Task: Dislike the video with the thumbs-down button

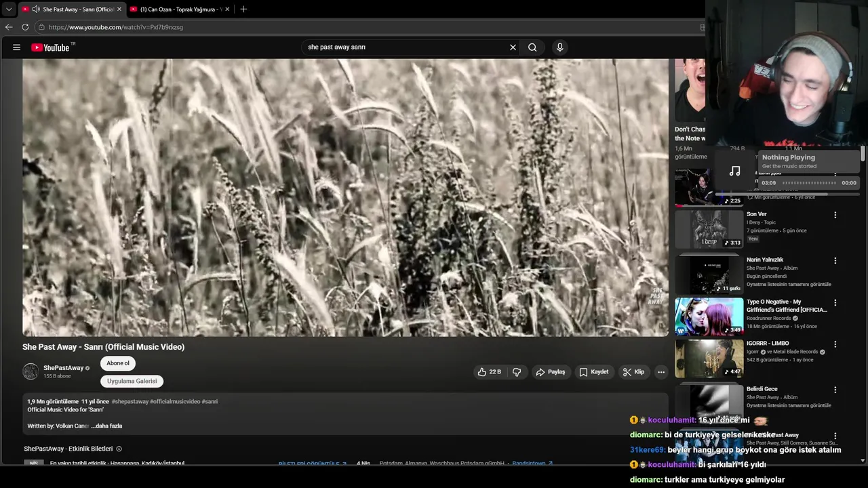Action: pos(517,371)
